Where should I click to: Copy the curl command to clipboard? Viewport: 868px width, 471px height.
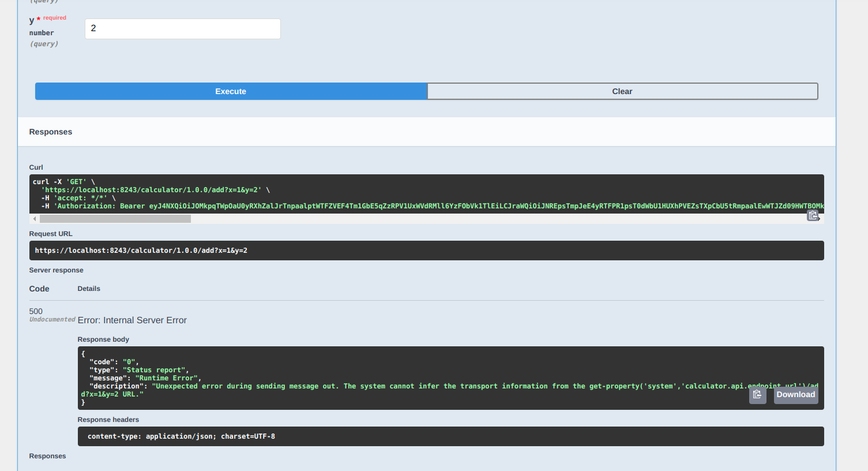813,216
